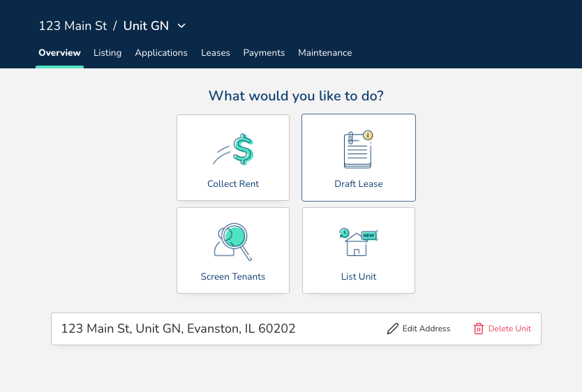Expand the unit selector chevron
Screen dimensions: 582x392
coord(181,26)
